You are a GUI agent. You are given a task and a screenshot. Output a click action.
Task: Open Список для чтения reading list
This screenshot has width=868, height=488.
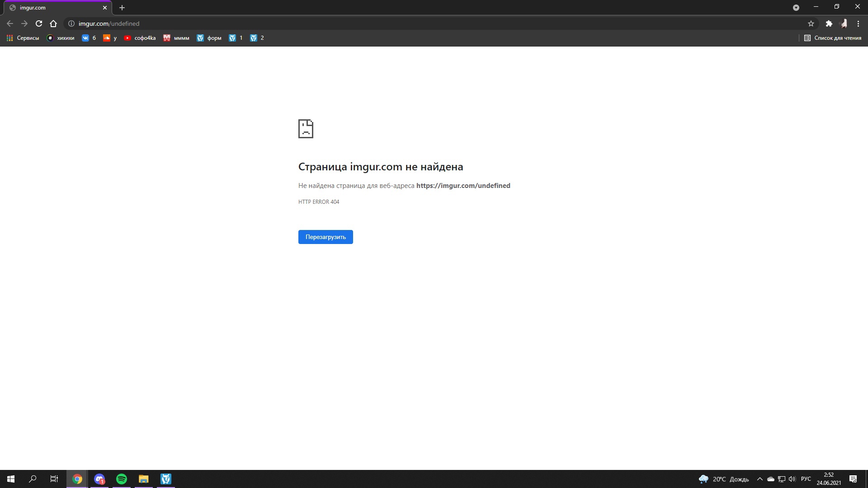[833, 38]
